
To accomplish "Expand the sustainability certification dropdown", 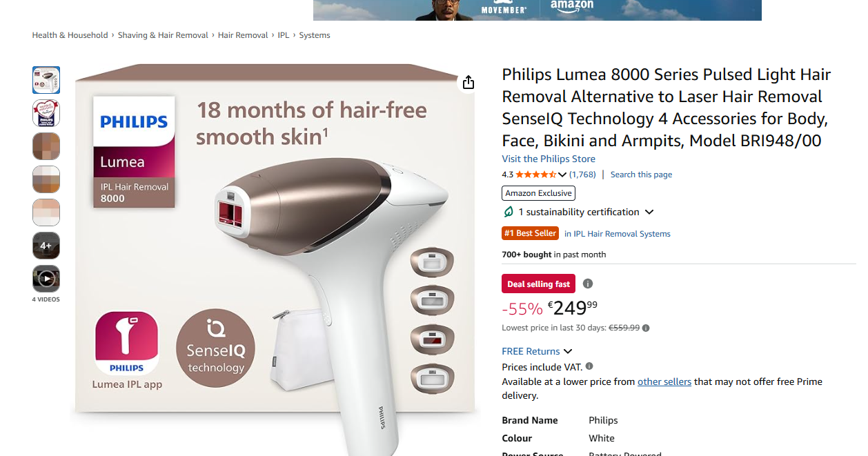I will click(649, 212).
